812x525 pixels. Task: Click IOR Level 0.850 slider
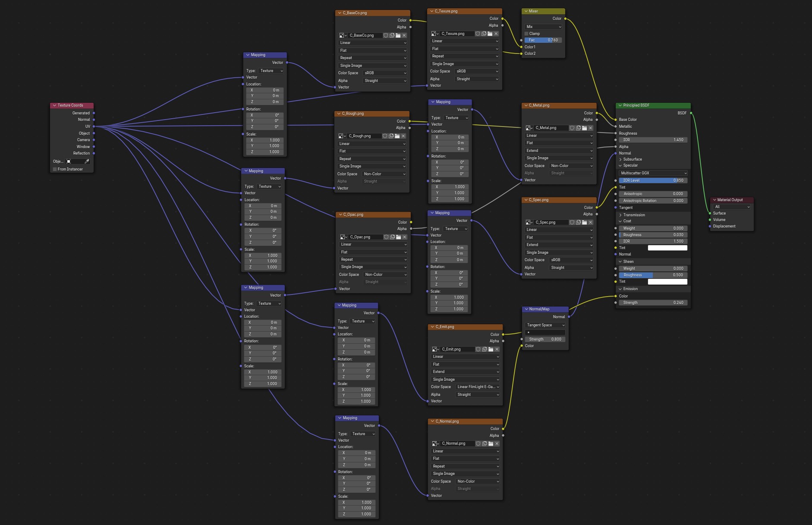653,180
